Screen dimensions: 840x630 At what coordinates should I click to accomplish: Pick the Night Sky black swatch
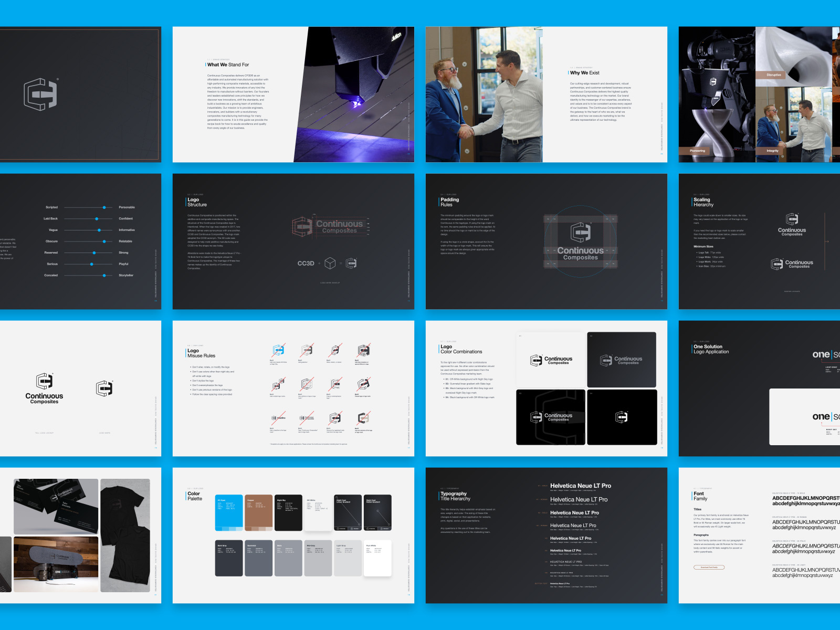coord(289,512)
